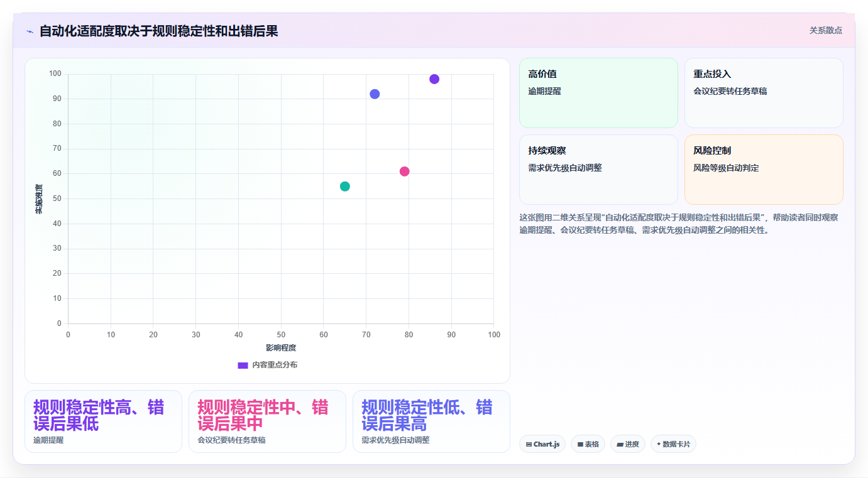Click the 关系散点 label in header

pos(825,30)
